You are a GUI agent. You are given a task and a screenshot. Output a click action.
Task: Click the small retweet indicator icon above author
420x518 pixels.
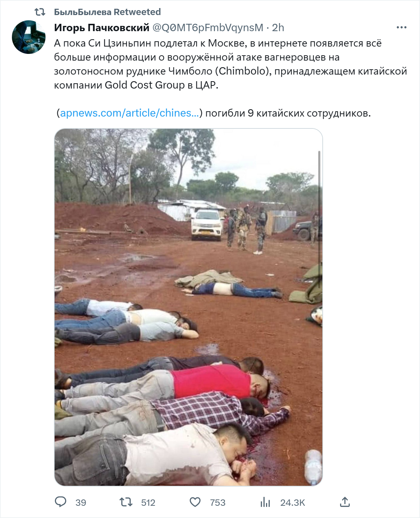tap(40, 12)
